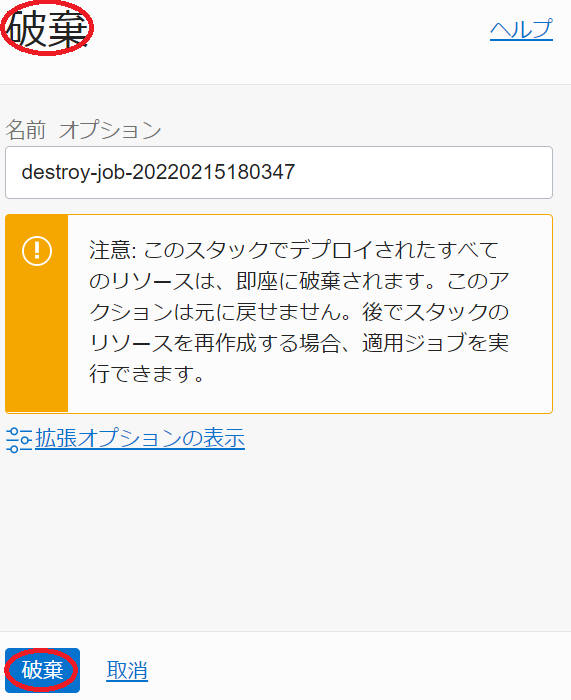Click the 破棄 dialog title heading
The height and width of the screenshot is (700, 571).
[47, 29]
